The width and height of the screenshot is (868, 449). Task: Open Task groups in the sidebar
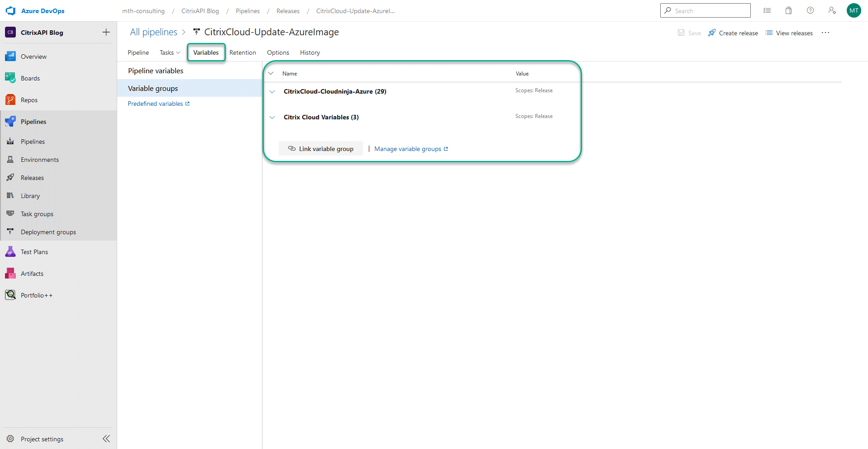coord(37,214)
